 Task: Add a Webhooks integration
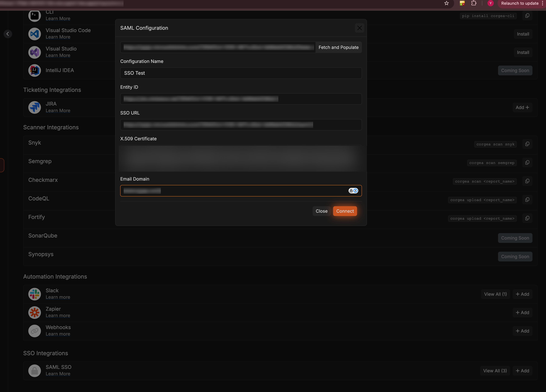click(x=522, y=331)
